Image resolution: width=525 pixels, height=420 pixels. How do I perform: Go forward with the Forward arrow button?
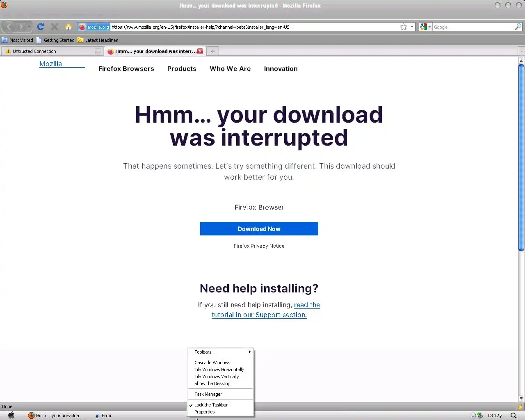(21, 27)
